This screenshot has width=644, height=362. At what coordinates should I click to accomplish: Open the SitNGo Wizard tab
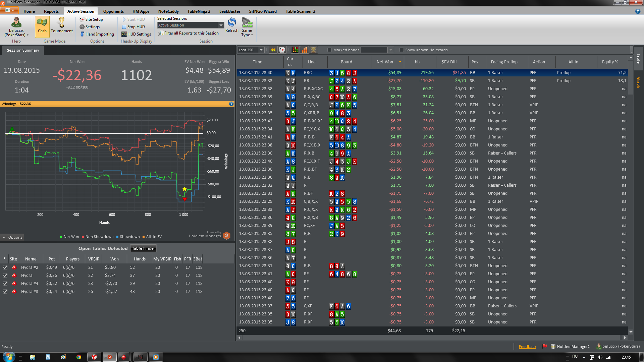click(x=263, y=11)
